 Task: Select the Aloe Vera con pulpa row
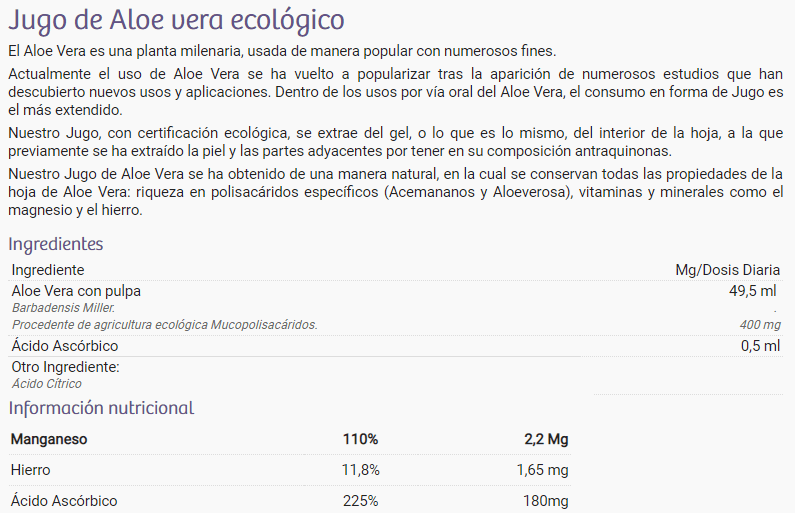pos(396,291)
